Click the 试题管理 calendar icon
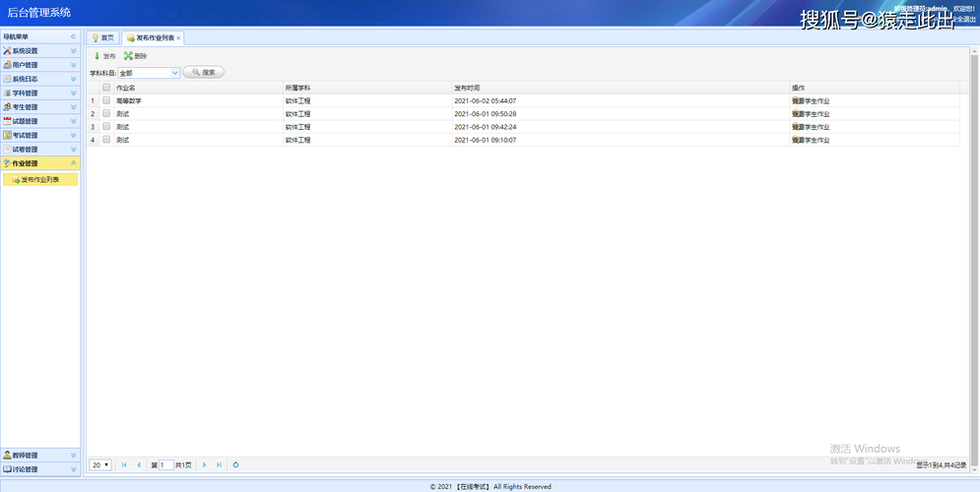Screen dimensions: 980x492 (x=7, y=121)
